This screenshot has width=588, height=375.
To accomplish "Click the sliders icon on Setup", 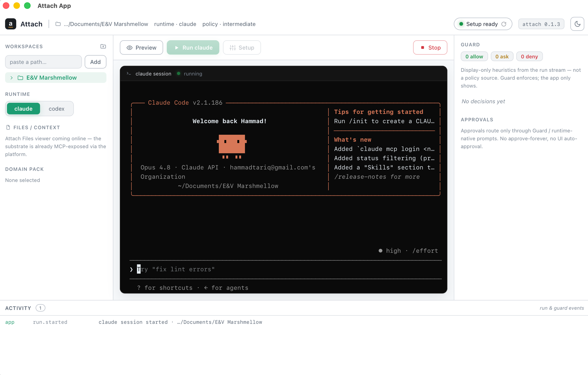I will point(233,48).
